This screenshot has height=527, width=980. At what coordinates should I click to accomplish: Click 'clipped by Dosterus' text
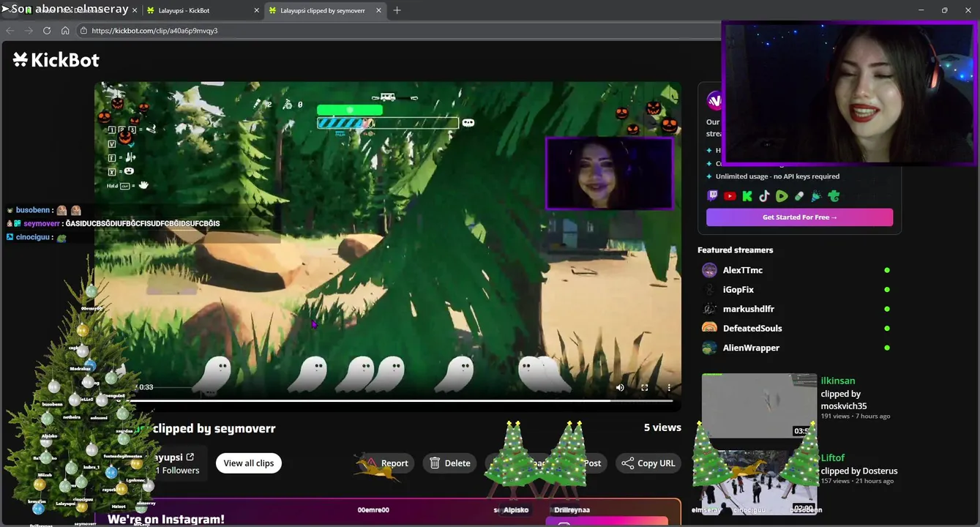click(859, 471)
